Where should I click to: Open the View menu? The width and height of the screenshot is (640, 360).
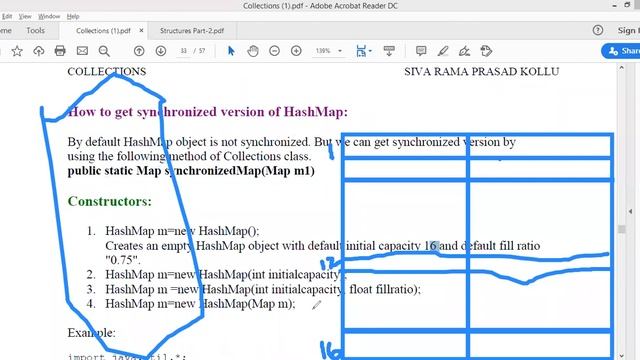tap(25, 16)
